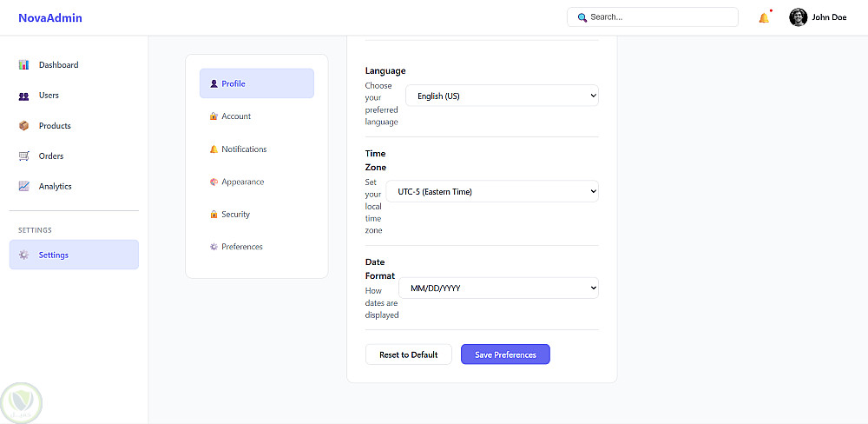Open the Date Format dropdown
This screenshot has width=868, height=424.
(498, 288)
